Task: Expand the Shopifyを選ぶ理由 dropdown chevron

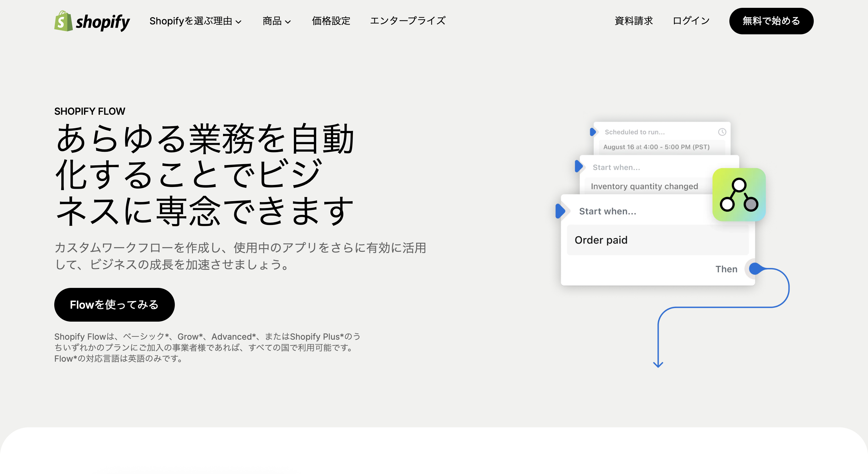Action: (239, 22)
